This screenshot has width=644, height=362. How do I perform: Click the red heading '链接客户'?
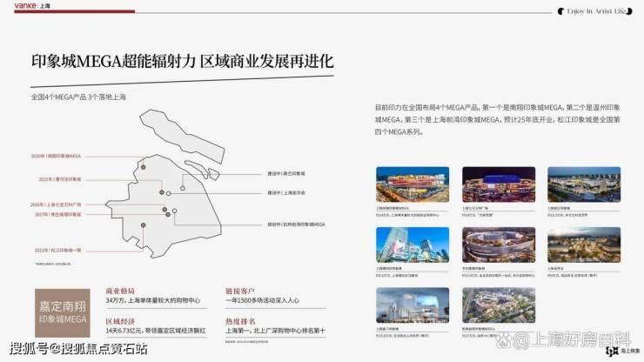pyautogui.click(x=240, y=292)
